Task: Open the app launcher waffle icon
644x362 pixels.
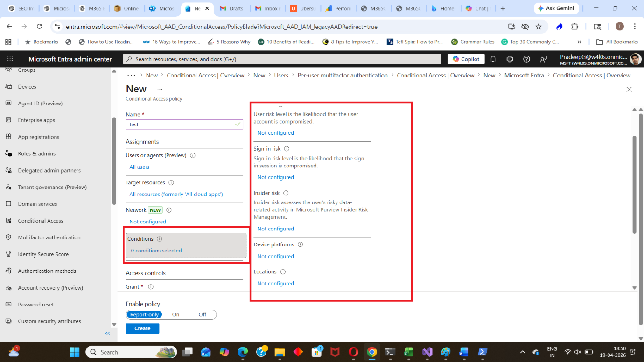Action: [x=10, y=59]
